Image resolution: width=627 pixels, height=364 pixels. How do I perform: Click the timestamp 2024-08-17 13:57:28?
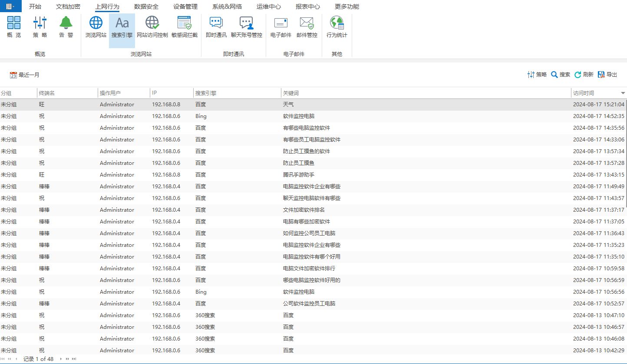pos(599,163)
